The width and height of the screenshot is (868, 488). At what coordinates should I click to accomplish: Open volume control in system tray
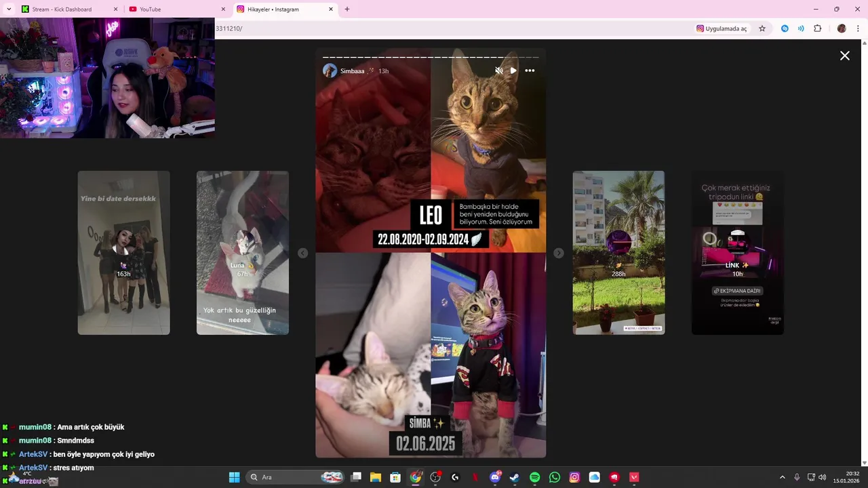point(823,477)
